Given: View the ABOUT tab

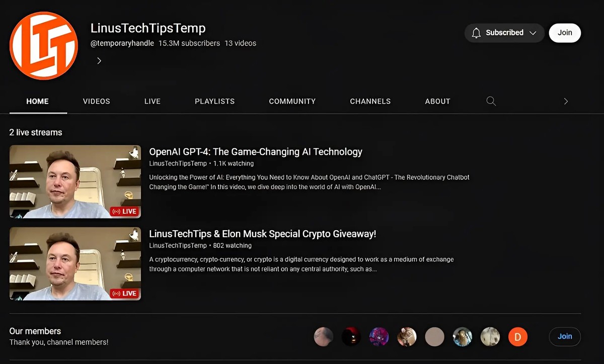Looking at the screenshot, I should [437, 101].
